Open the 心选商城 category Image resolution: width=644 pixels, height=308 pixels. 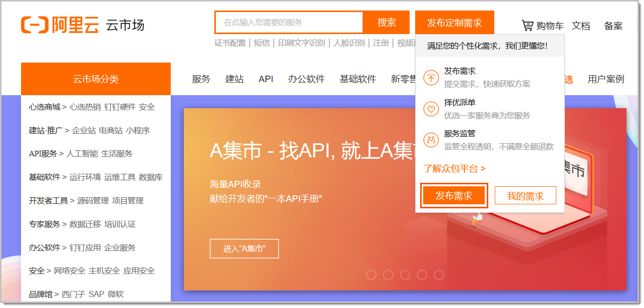coord(45,107)
